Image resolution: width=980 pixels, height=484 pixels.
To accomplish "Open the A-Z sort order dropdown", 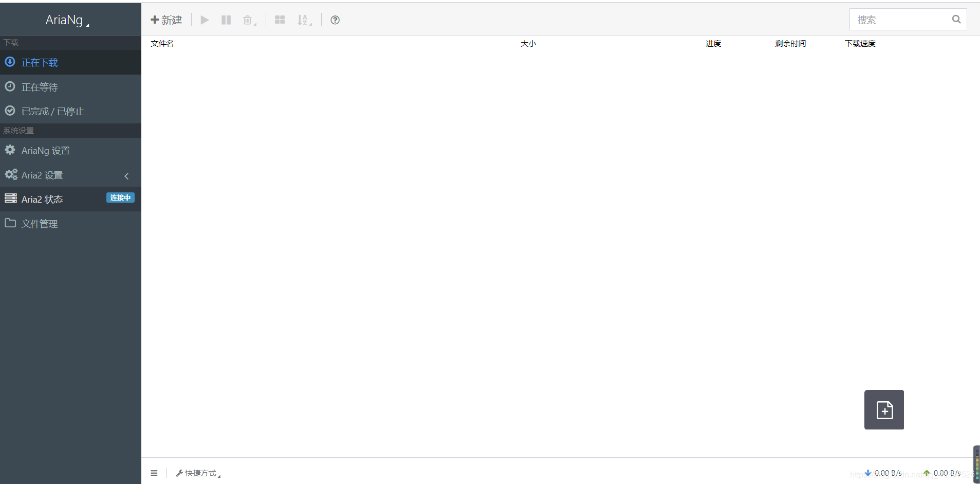I will [x=304, y=20].
